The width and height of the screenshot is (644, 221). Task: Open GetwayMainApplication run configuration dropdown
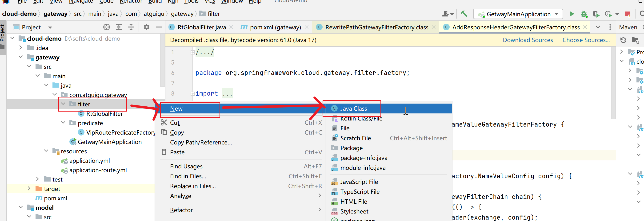(518, 14)
